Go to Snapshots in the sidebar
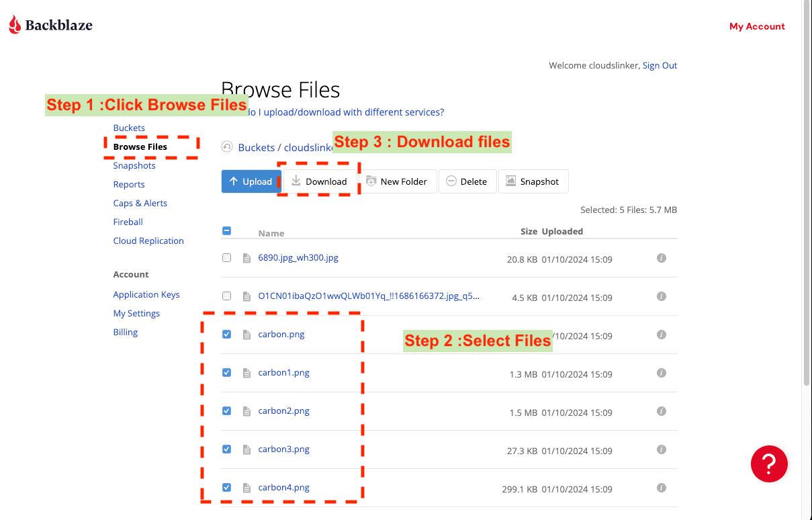This screenshot has width=812, height=520. tap(134, 165)
